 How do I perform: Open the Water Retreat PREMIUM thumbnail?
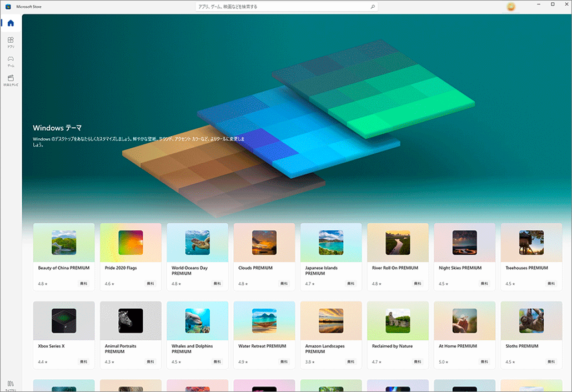click(264, 321)
